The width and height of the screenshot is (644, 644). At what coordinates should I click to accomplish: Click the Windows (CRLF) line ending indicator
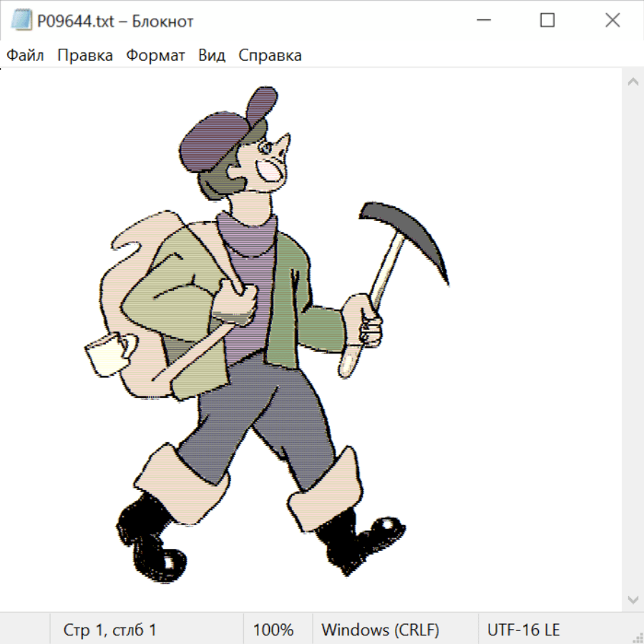pos(380,630)
